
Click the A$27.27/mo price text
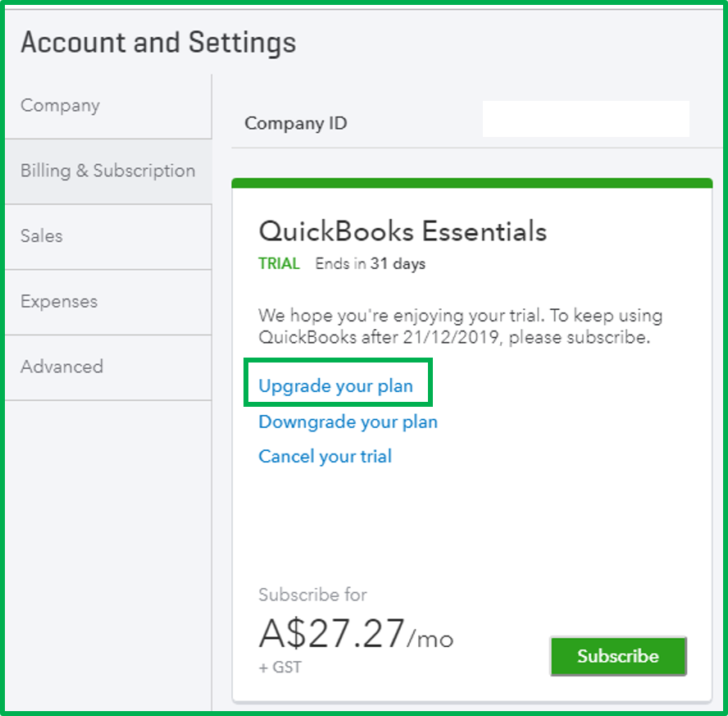[x=356, y=633]
